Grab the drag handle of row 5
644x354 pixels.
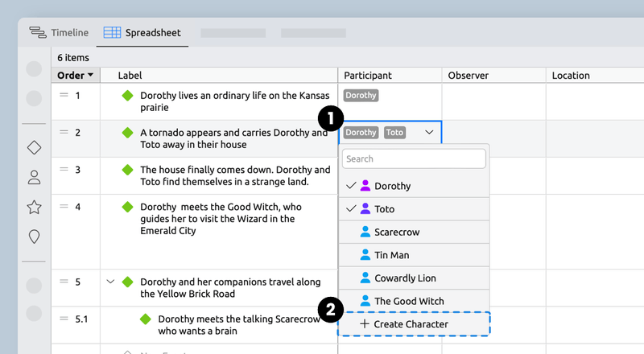point(64,282)
